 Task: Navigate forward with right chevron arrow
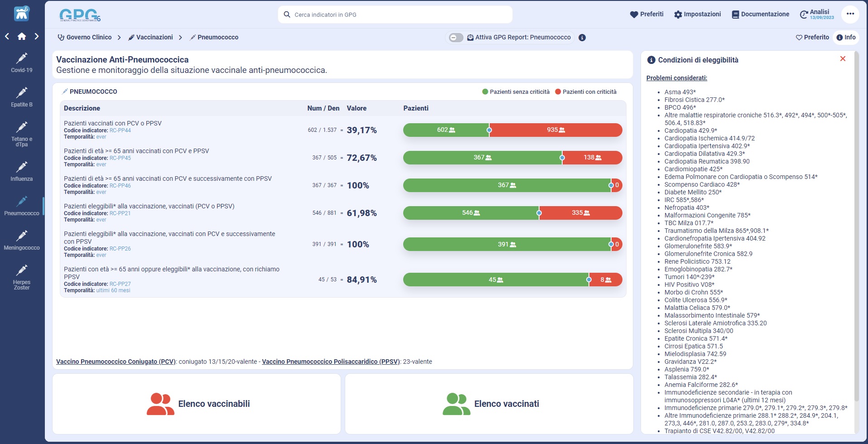[37, 37]
